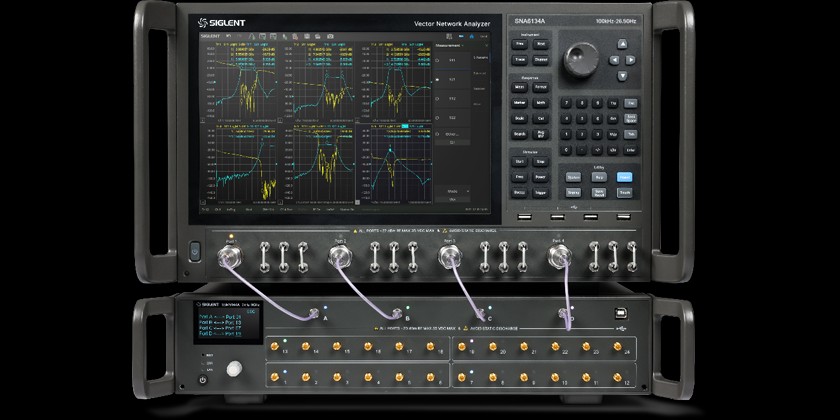
Task: Select S11 measurement radio button
Action: point(437,60)
